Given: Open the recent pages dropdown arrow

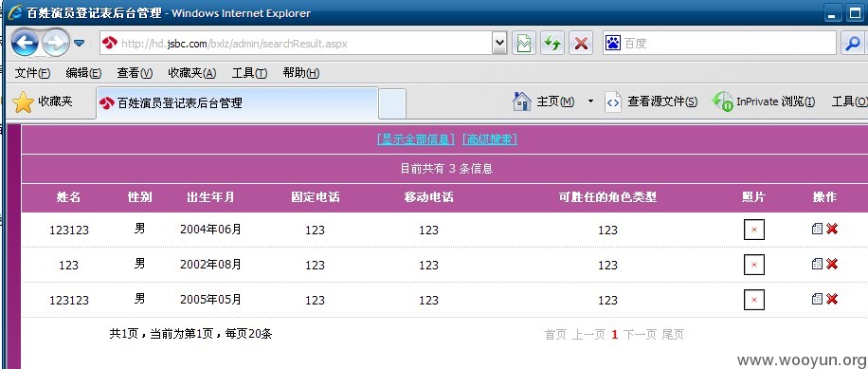Looking at the screenshot, I should coord(80,43).
